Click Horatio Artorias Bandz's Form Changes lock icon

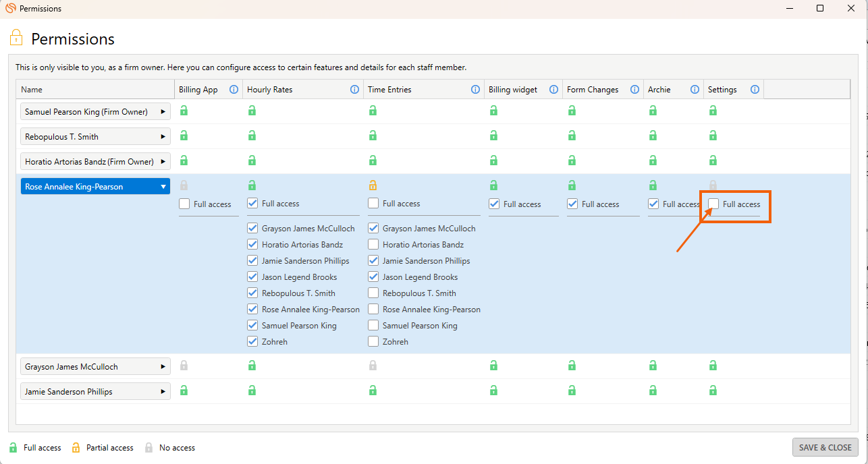(x=572, y=161)
